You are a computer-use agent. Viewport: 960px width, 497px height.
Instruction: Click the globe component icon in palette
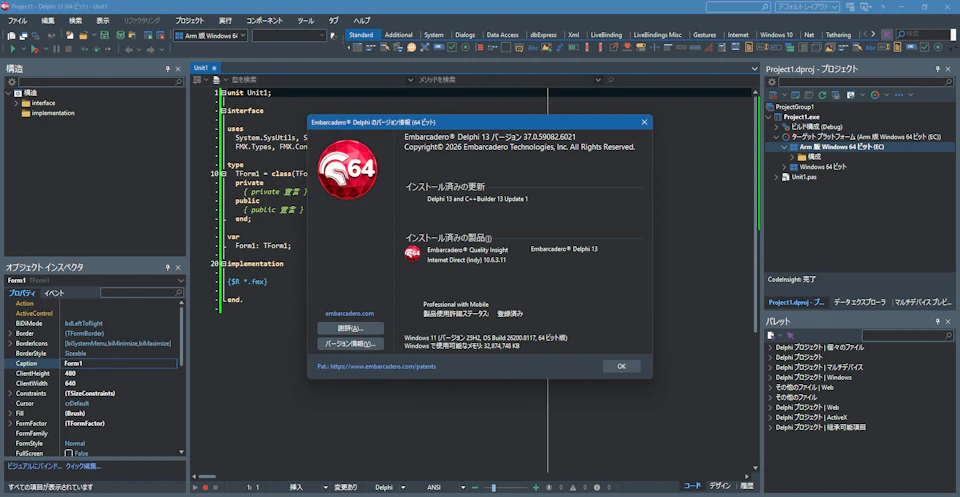[x=411, y=47]
